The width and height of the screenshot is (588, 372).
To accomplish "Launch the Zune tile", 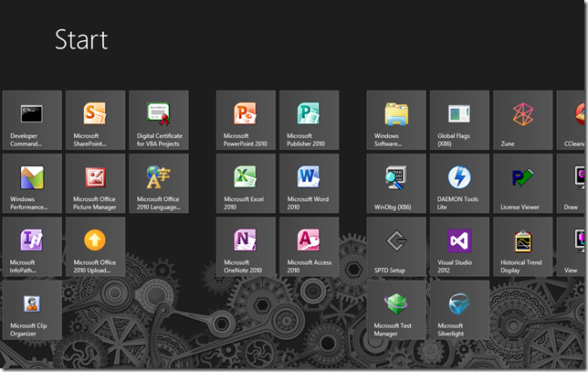I will pos(523,120).
